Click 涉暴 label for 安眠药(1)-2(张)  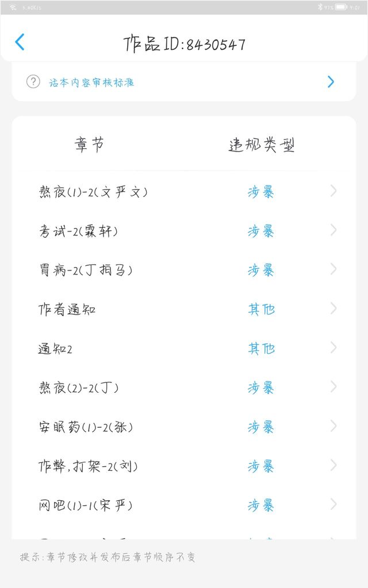click(261, 427)
